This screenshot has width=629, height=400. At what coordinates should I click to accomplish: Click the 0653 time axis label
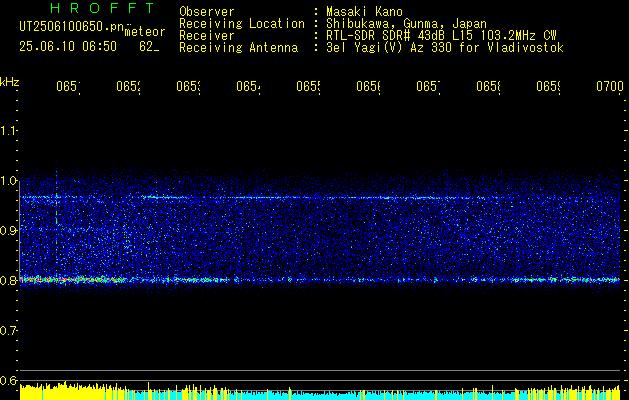(x=189, y=86)
